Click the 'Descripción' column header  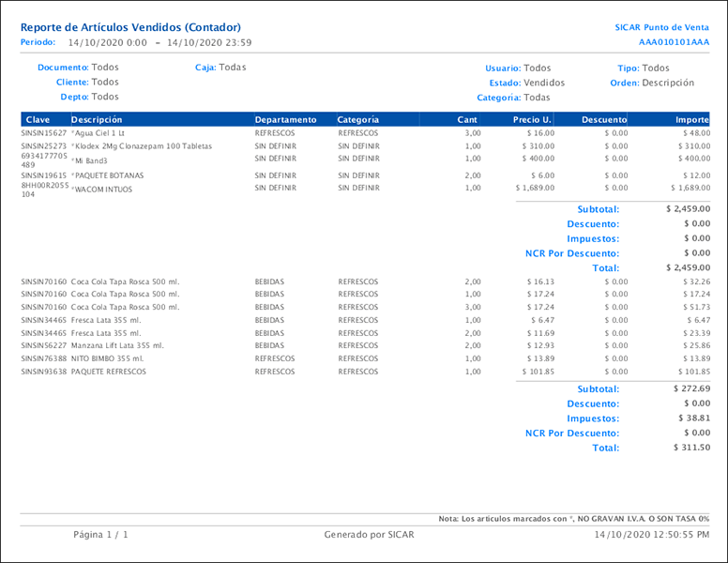(97, 120)
